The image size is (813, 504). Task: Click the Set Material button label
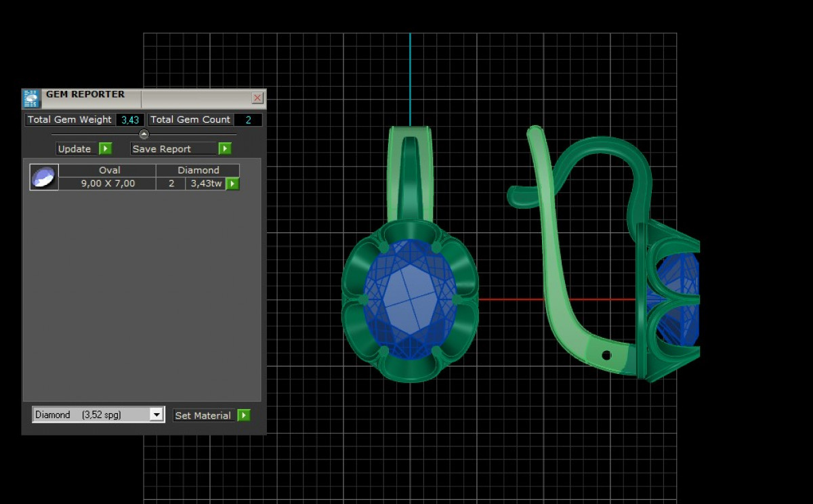pos(203,415)
